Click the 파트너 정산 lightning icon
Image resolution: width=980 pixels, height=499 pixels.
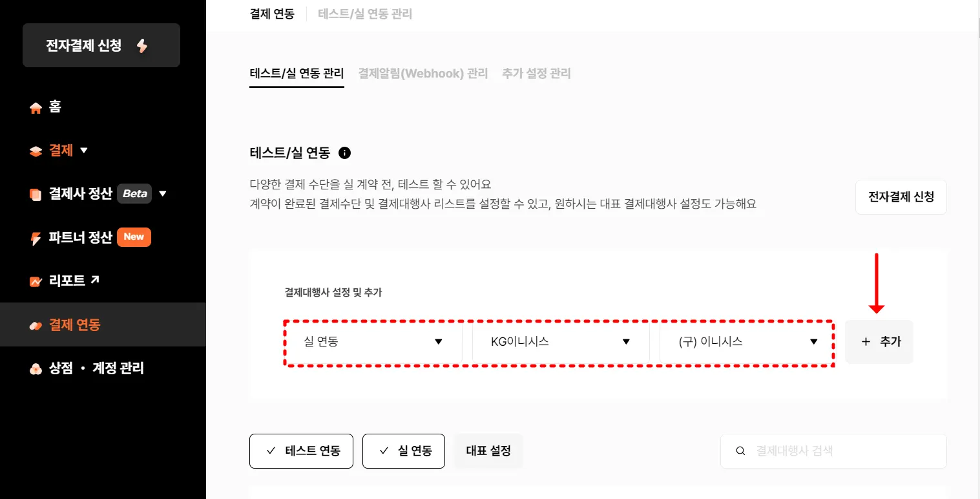tap(36, 238)
